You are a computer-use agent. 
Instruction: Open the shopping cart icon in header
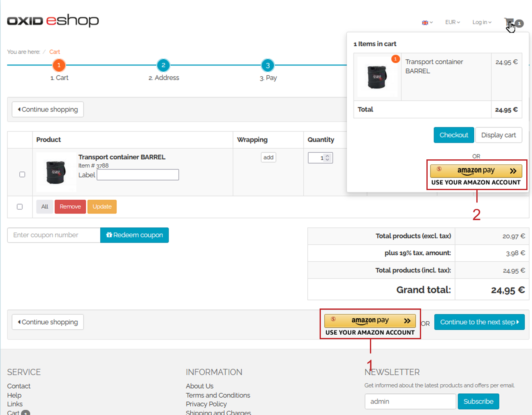509,22
